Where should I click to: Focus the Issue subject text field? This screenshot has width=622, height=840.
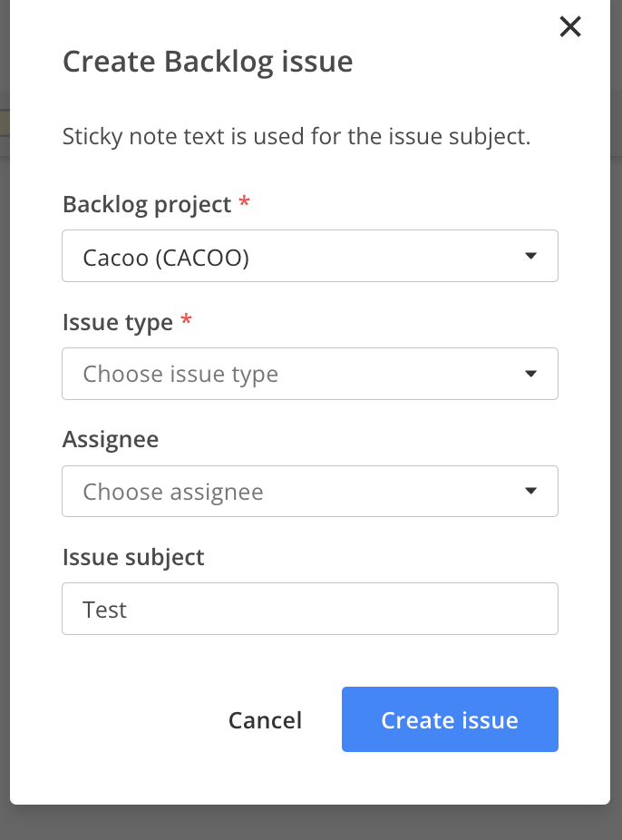point(310,609)
